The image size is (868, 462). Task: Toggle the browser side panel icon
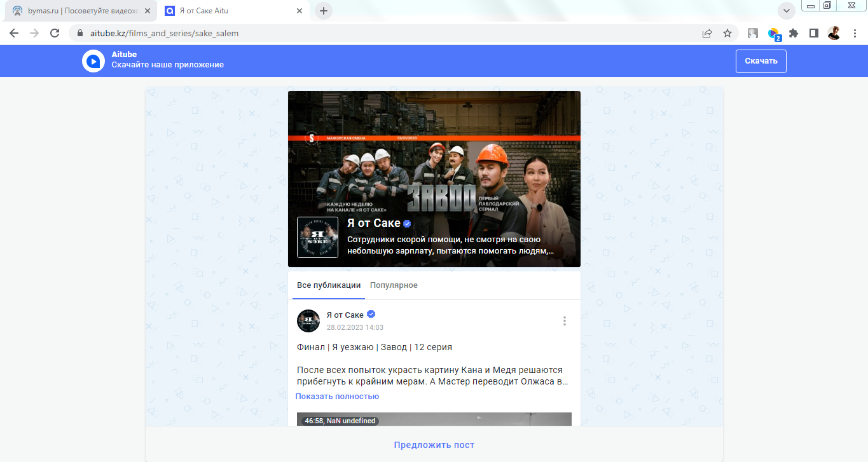click(813, 33)
